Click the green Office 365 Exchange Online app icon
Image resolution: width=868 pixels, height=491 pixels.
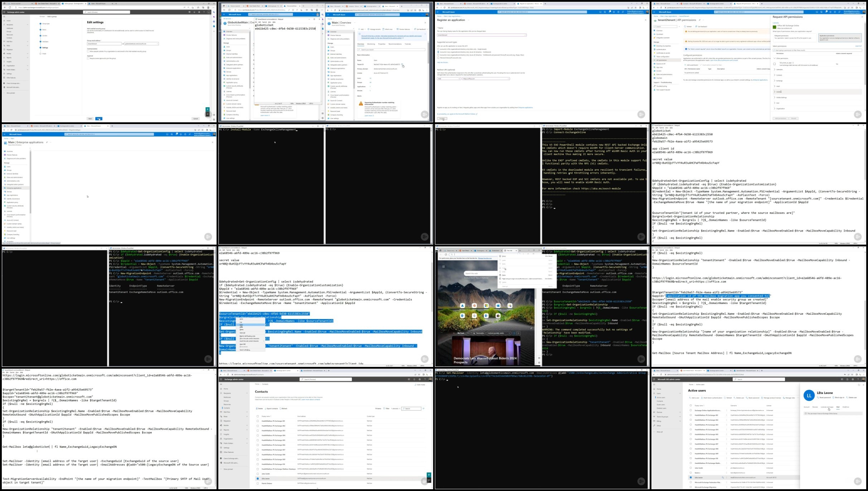coord(775,27)
